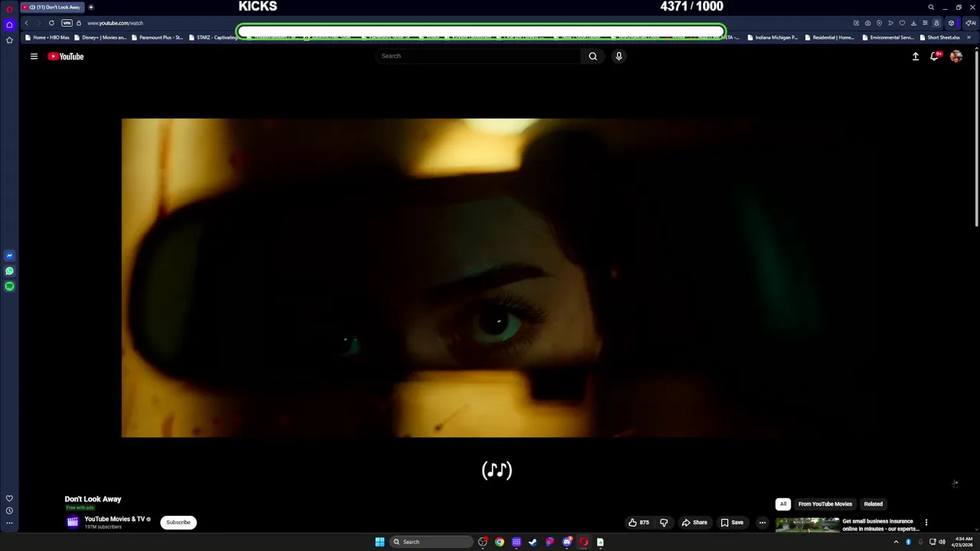Screen dimensions: 980x551
Task: Open the YouTube create/upload icon
Action: [915, 56]
